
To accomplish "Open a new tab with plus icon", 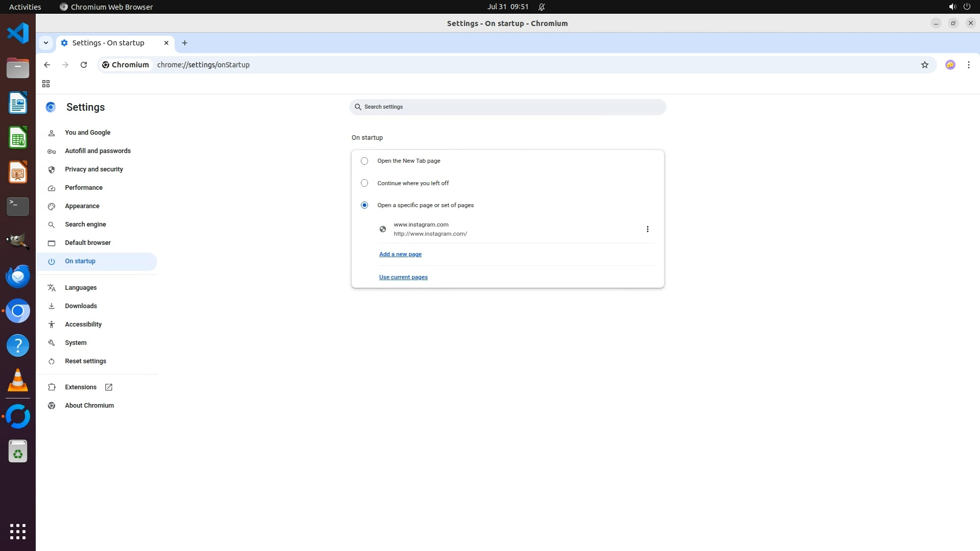I will [185, 43].
